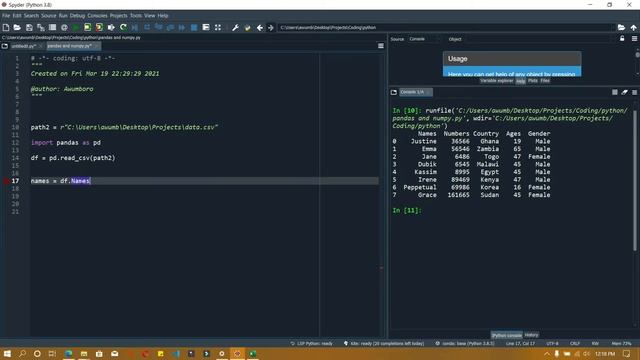The image size is (640, 360).
Task: Open the Search menu
Action: click(x=31, y=16)
